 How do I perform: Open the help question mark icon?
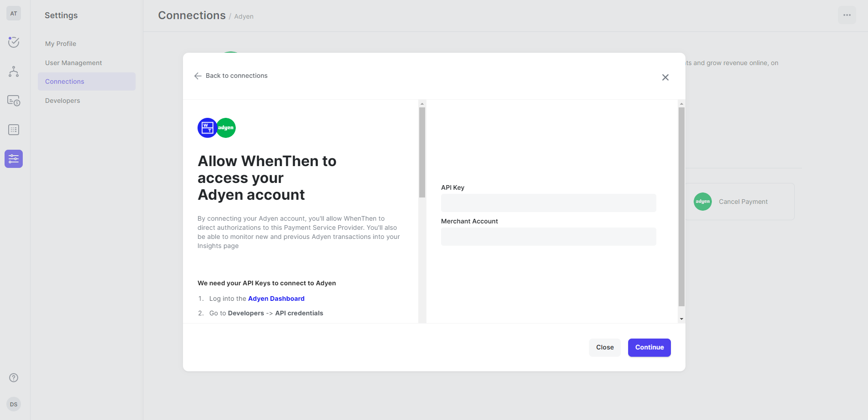pos(13,377)
